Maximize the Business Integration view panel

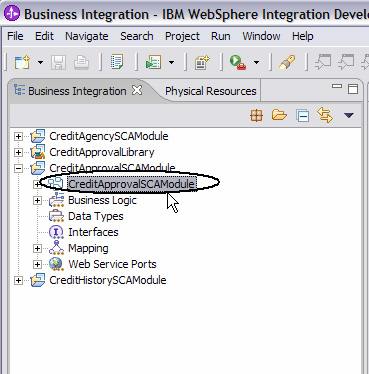coord(353,89)
